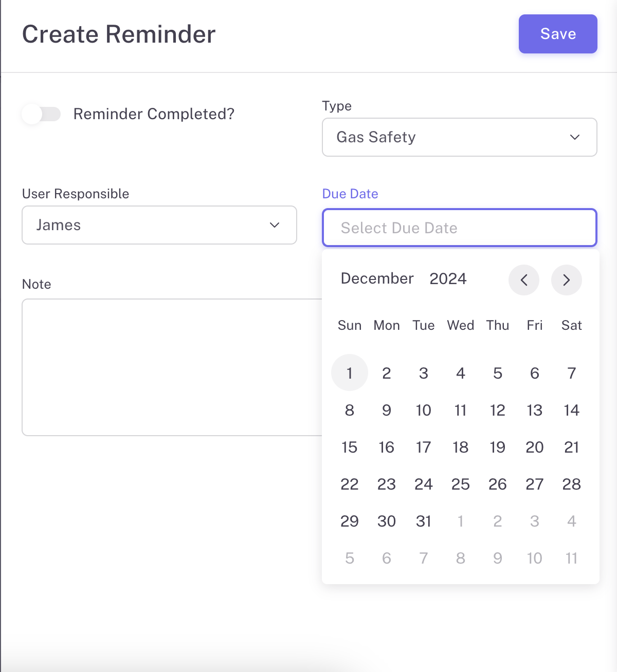Go to next month in calendar
Screen dimensions: 617x672
(x=566, y=280)
